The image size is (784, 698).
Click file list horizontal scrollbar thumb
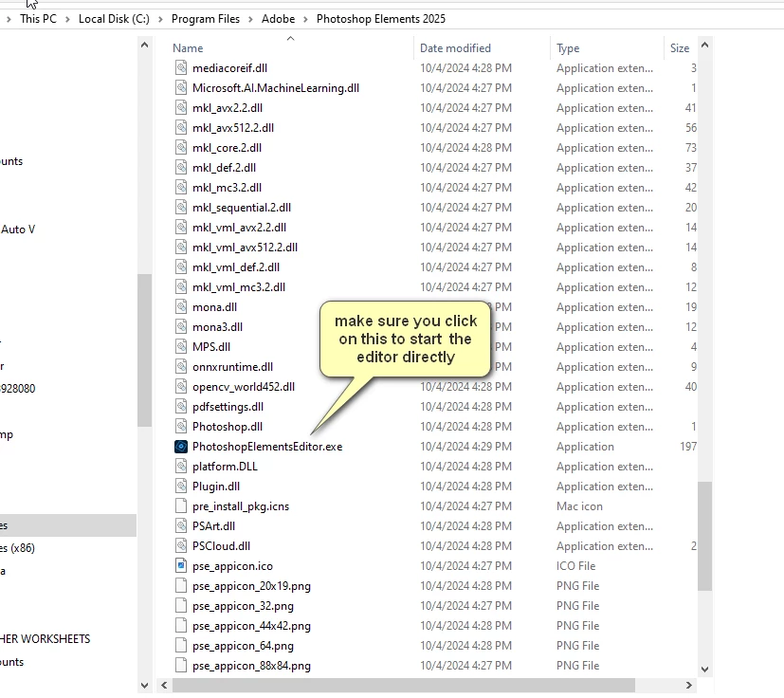(x=404, y=685)
